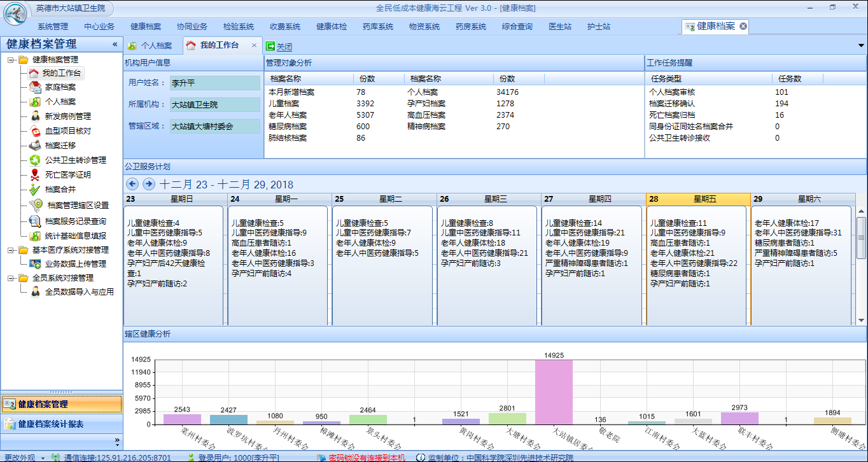Click the 档案服务记录查询 search icon
The height and width of the screenshot is (462, 868).
point(34,221)
